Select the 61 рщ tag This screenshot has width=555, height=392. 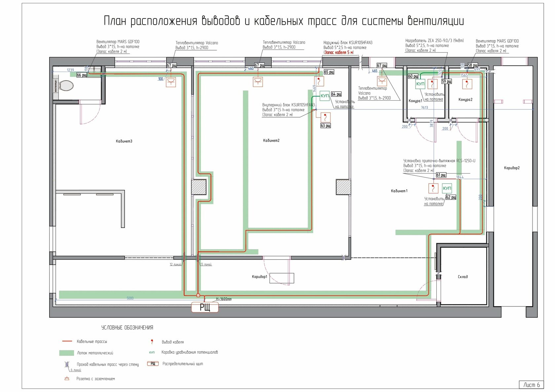pyautogui.click(x=441, y=175)
